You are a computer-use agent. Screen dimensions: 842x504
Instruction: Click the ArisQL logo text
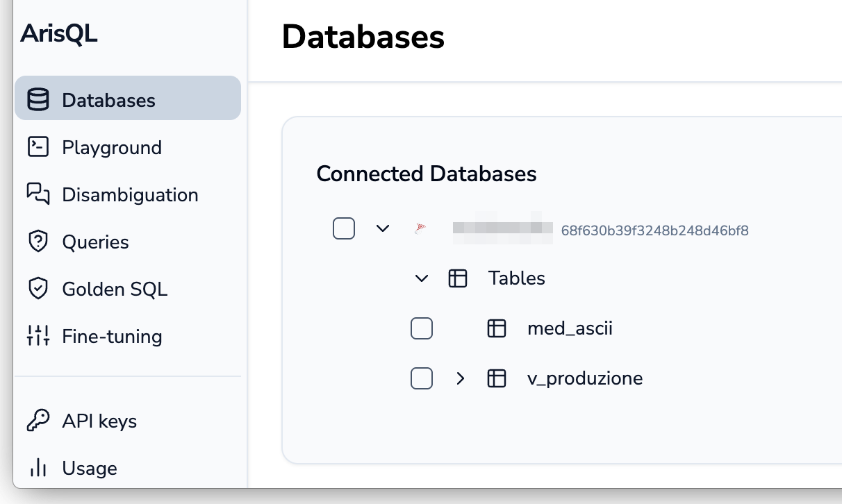coord(59,33)
